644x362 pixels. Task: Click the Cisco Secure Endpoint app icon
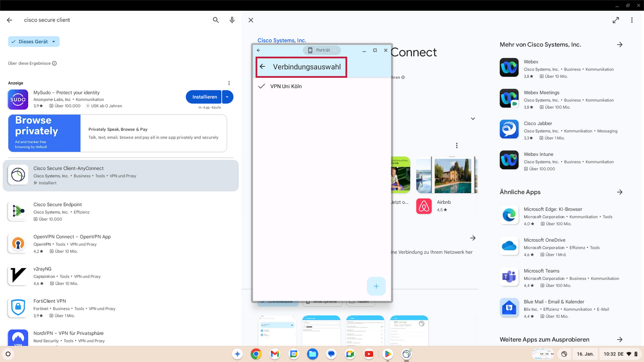(x=18, y=211)
